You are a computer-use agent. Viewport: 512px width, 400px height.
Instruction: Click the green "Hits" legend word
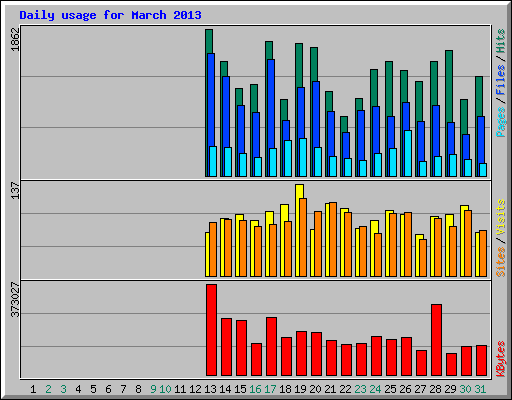[x=500, y=41]
